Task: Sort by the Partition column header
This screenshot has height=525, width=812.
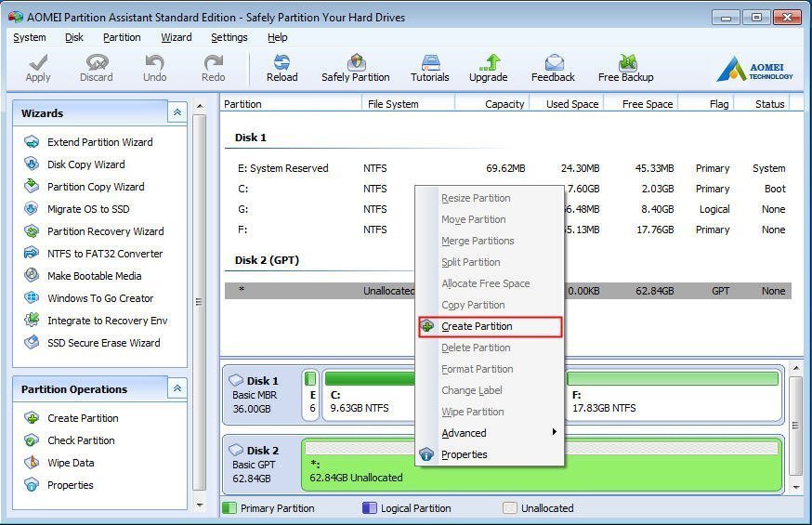Action: pos(291,104)
